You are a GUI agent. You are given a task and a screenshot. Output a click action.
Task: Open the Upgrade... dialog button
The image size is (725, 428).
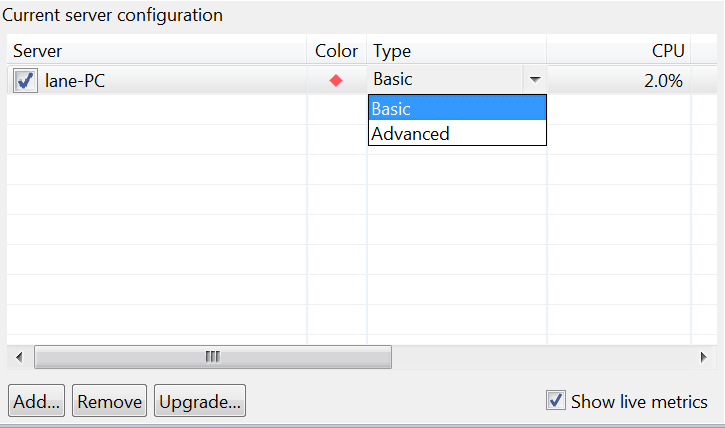[x=200, y=401]
